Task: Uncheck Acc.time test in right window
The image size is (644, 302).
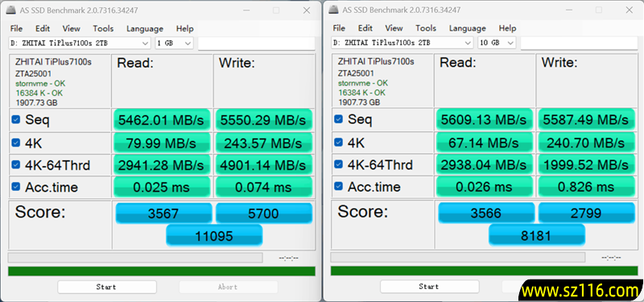Action: tap(338, 186)
